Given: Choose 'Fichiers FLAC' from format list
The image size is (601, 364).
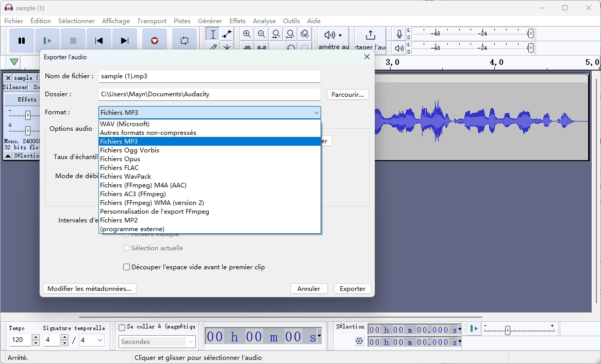Looking at the screenshot, I should pos(119,168).
